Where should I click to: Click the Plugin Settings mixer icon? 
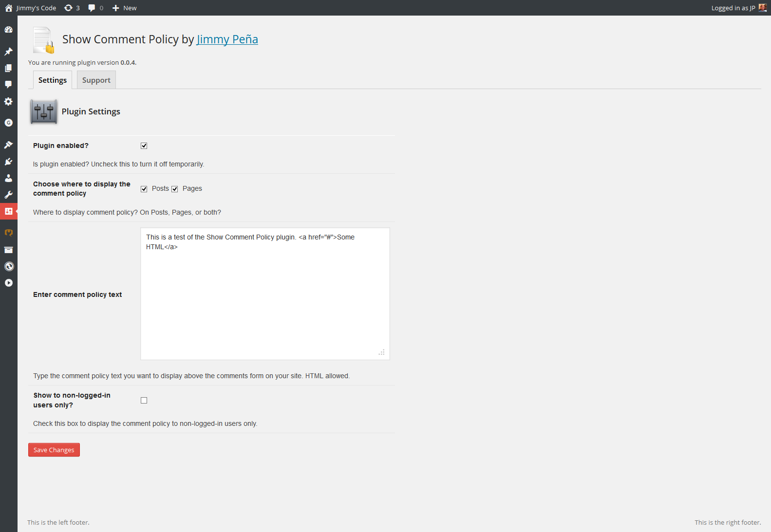point(44,111)
